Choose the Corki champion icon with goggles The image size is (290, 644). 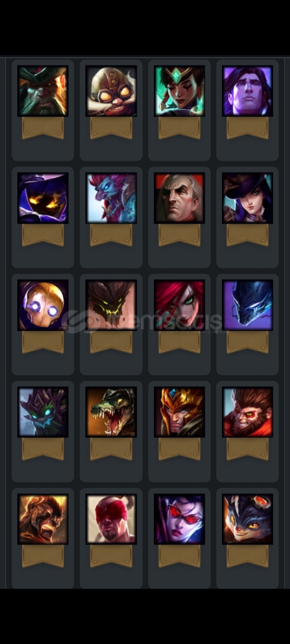pos(111,91)
